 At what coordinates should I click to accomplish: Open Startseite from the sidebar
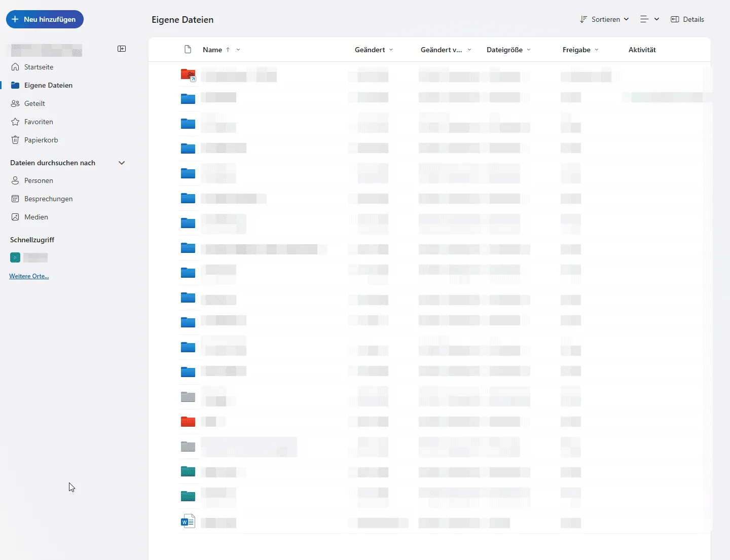(x=39, y=67)
